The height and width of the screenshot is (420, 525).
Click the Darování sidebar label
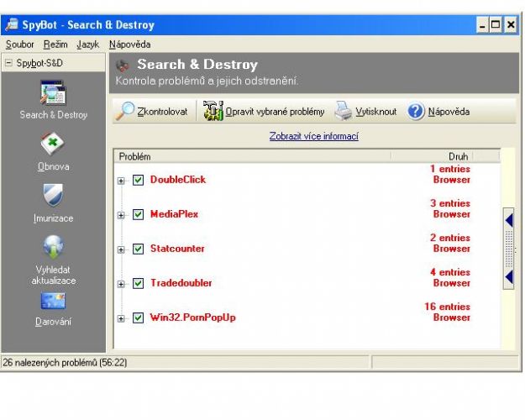point(53,322)
